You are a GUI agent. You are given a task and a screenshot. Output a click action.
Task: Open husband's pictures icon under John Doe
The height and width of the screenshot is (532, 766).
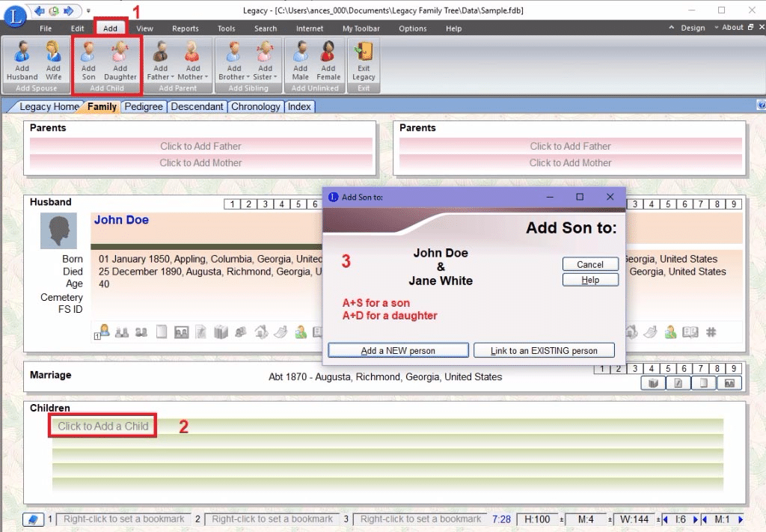point(181,333)
